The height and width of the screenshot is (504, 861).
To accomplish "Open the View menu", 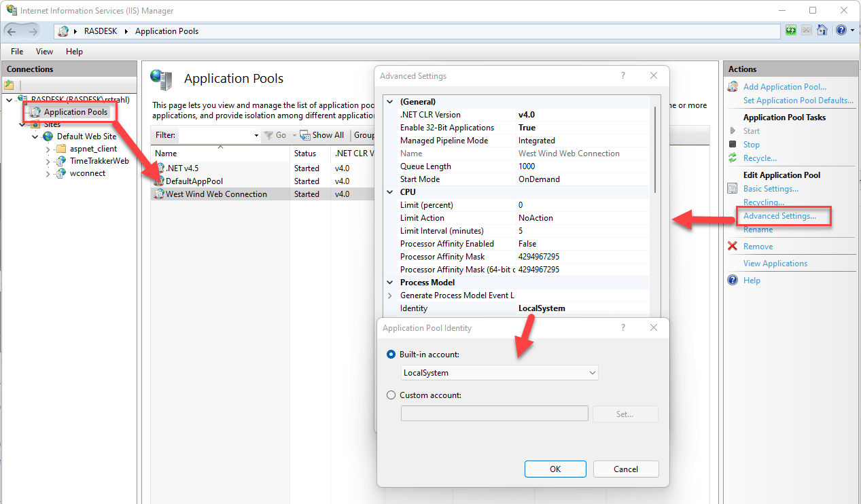I will [x=44, y=52].
